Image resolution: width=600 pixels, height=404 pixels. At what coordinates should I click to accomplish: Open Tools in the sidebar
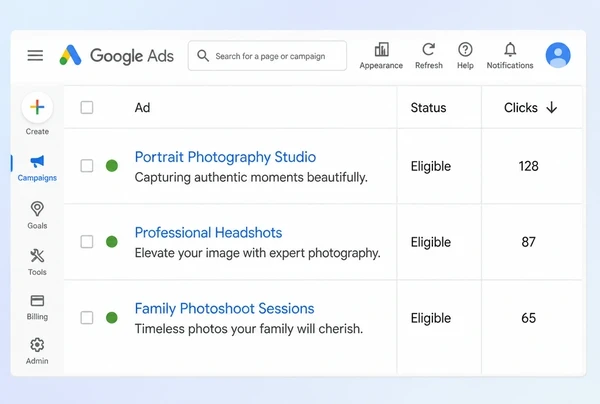tap(37, 262)
